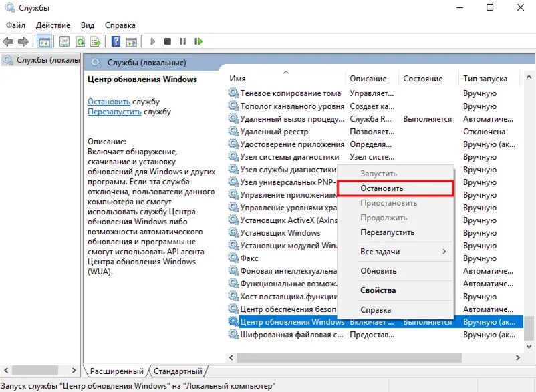536x392 pixels.
Task: Open the Вид menu
Action: 88,25
